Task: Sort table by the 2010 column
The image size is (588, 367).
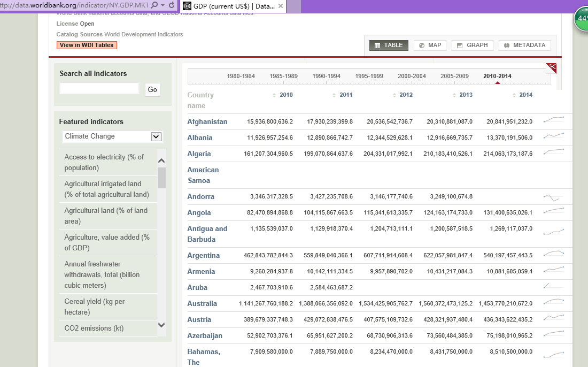Action: point(283,95)
